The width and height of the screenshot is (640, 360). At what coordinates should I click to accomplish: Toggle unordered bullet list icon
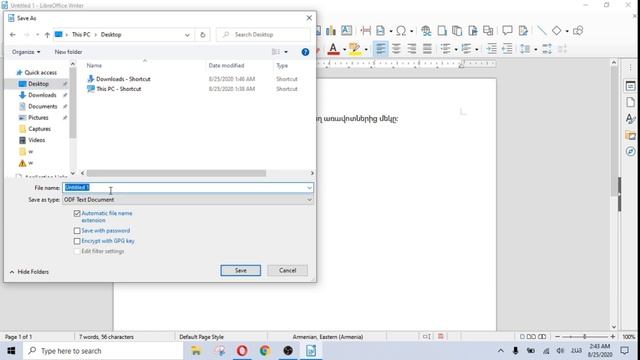[x=446, y=49]
